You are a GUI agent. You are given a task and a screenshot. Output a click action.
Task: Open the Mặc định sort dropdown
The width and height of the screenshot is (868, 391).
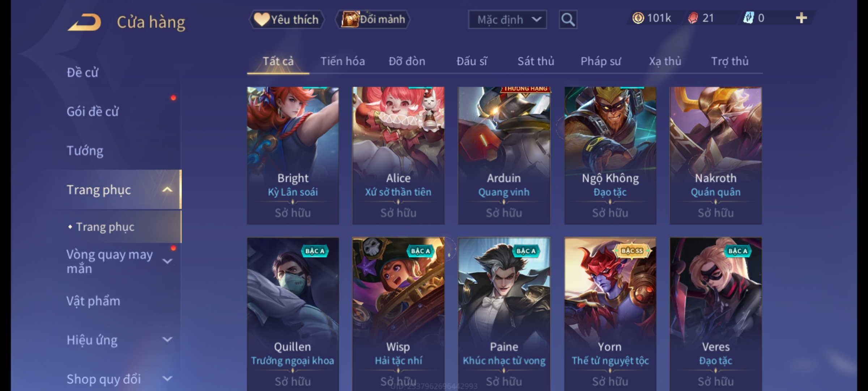coord(507,20)
